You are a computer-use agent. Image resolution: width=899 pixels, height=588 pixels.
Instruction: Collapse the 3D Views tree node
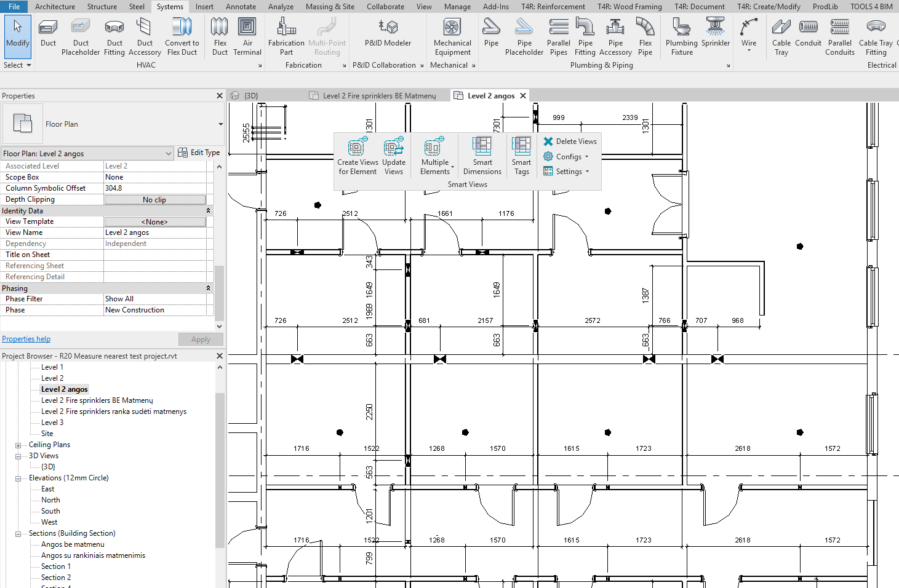[18, 456]
